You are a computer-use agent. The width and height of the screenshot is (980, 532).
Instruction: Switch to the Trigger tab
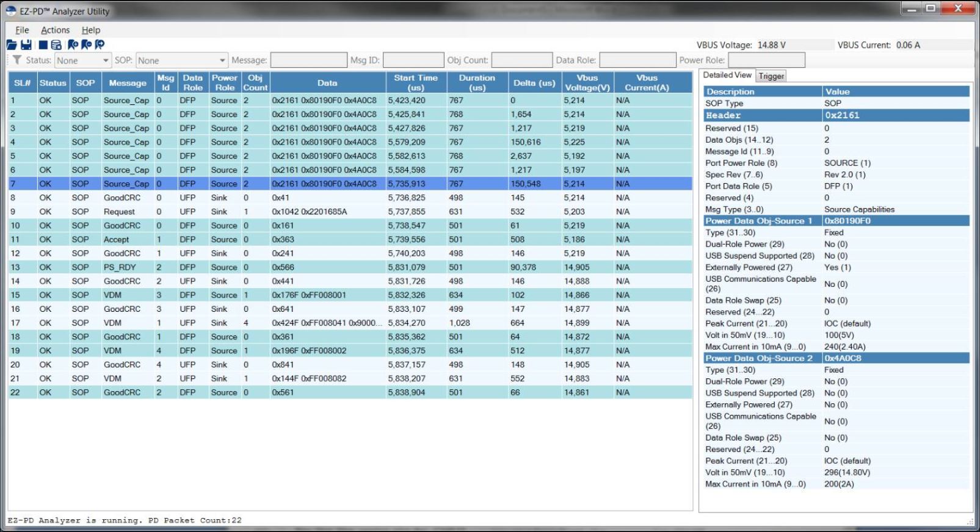pyautogui.click(x=771, y=76)
